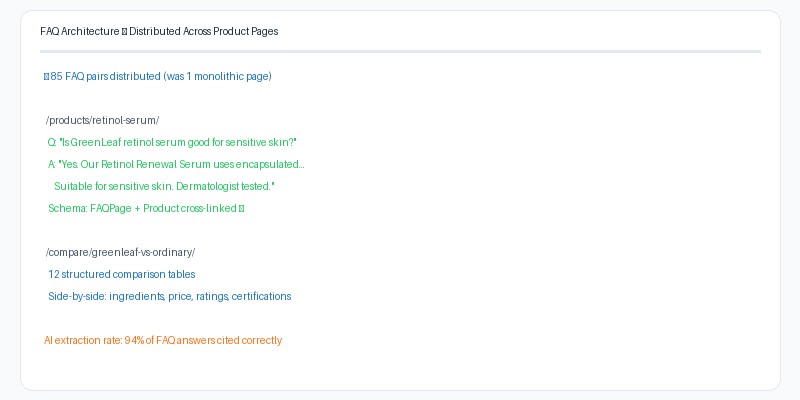This screenshot has width=800, height=400.
Task: Click '12 structured comparison tables' text
Action: click(121, 274)
